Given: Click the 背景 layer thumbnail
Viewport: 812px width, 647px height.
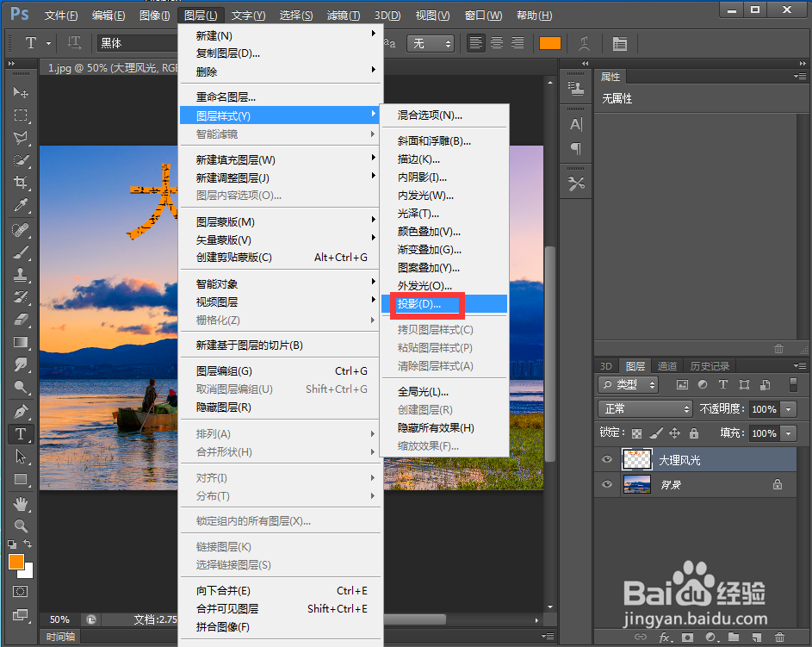Looking at the screenshot, I should tap(636, 484).
